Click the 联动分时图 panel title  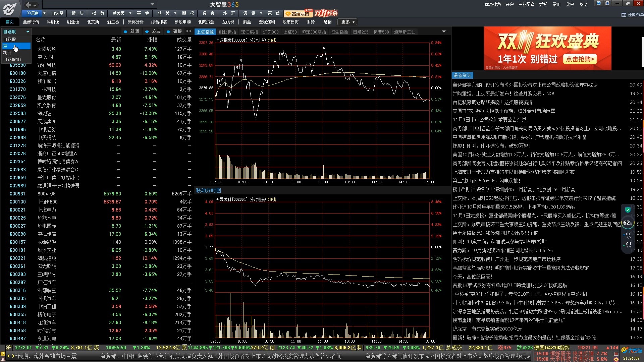(x=208, y=190)
